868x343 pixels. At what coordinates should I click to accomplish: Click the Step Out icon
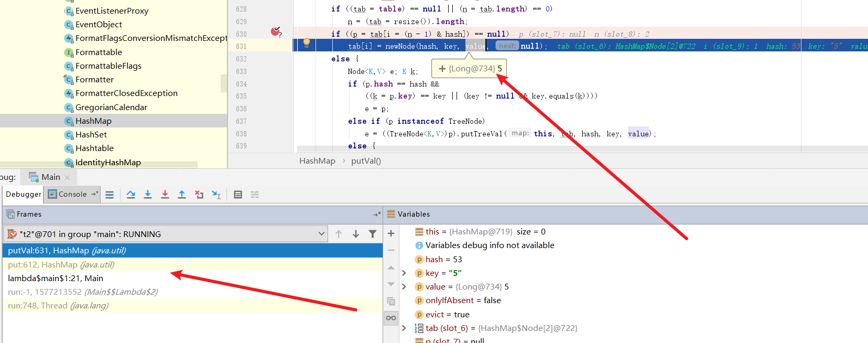[182, 195]
